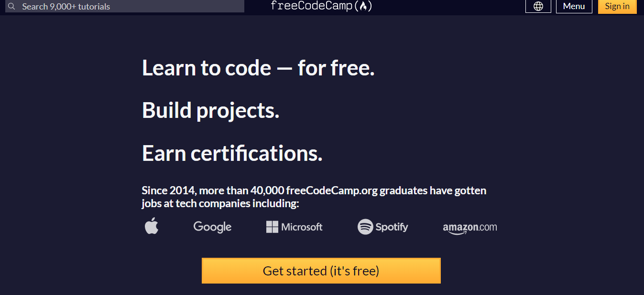
Task: Click "Get started (it's free)"
Action: click(x=321, y=271)
